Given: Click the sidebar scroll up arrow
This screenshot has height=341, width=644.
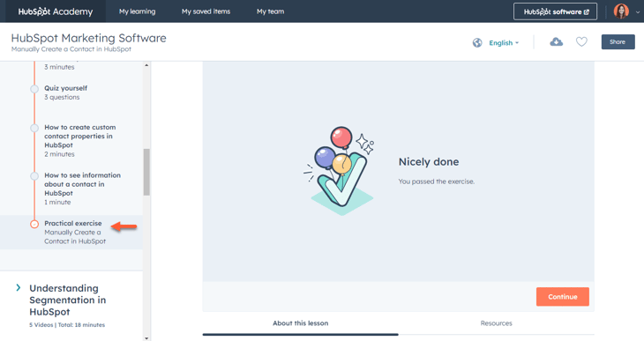Looking at the screenshot, I should [146, 65].
